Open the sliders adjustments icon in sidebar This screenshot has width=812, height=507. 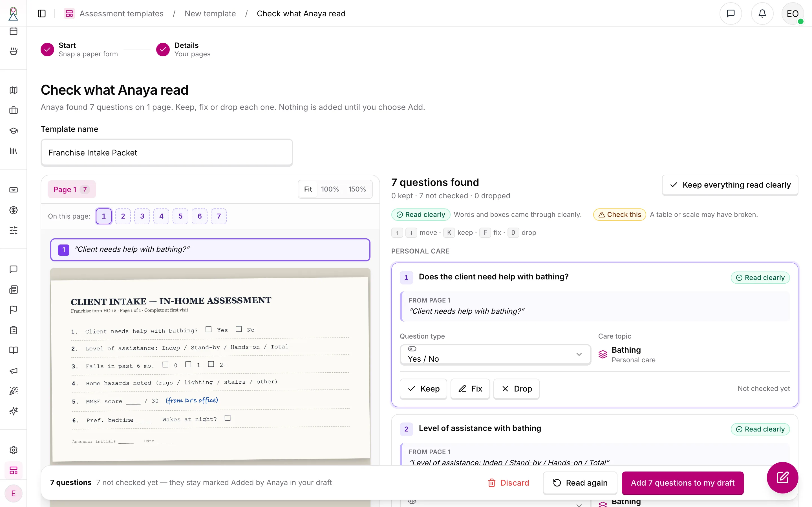tap(14, 230)
